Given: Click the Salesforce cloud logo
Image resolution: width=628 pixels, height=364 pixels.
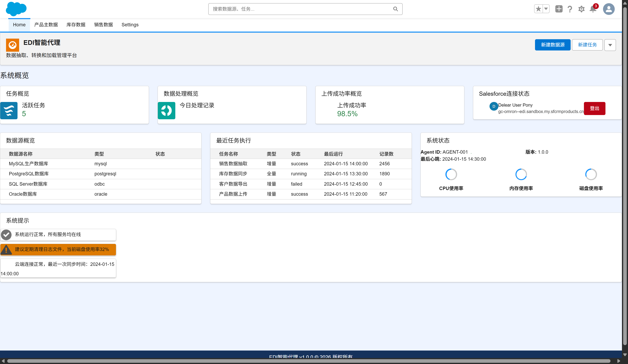Looking at the screenshot, I should (x=16, y=9).
